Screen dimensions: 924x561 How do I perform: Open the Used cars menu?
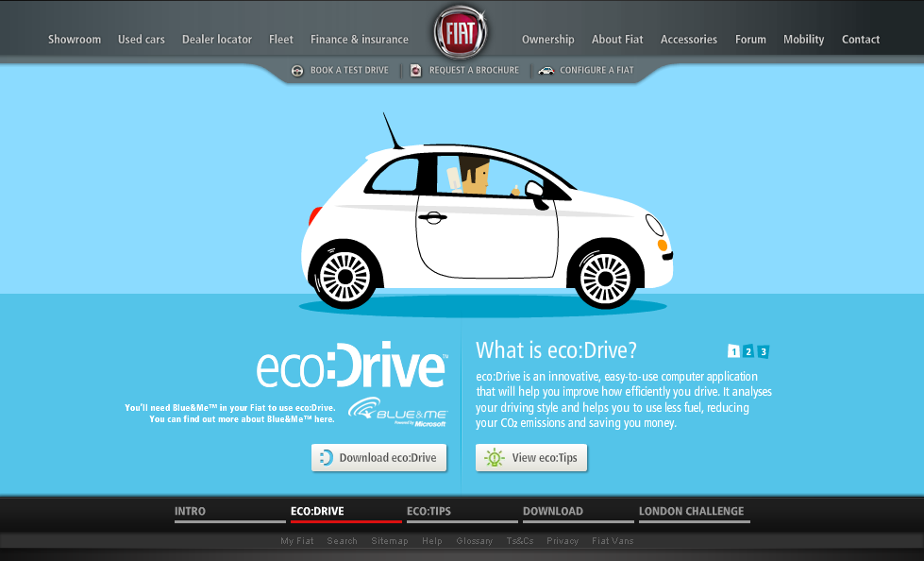[x=142, y=40]
